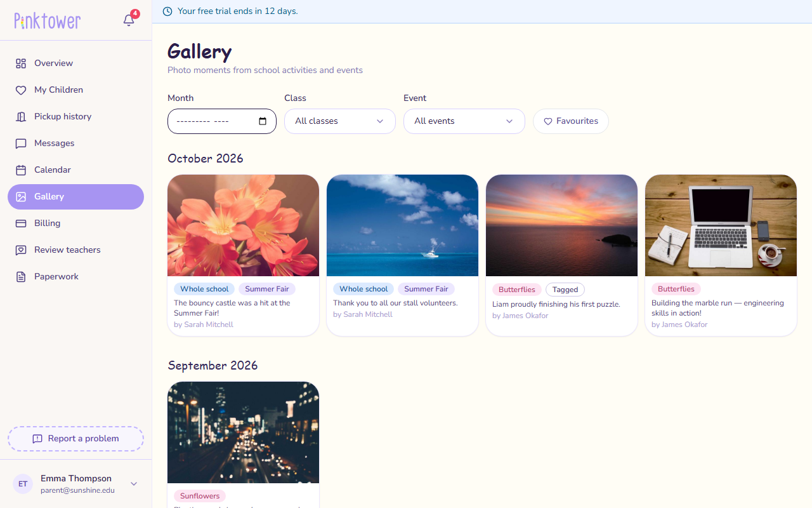Open the All classes dropdown

pos(340,121)
